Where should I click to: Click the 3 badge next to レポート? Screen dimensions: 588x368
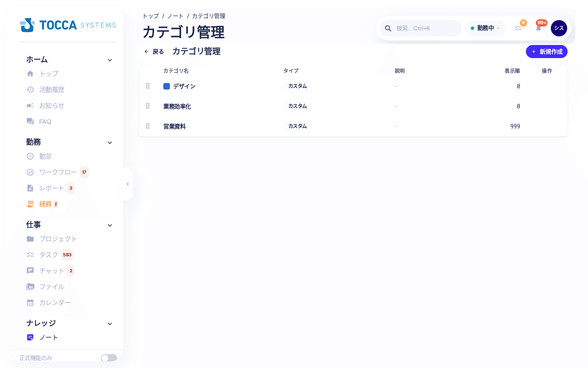[71, 188]
